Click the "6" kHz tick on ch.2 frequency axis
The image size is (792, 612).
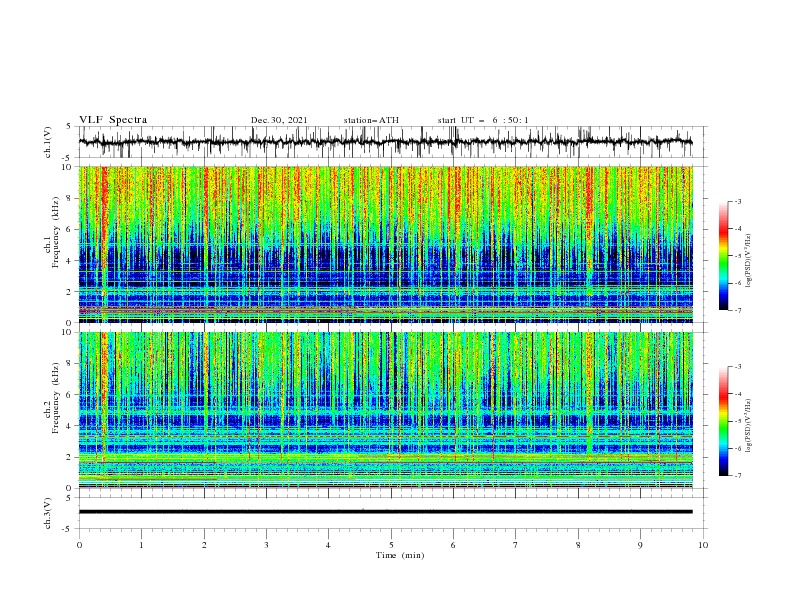click(x=70, y=395)
